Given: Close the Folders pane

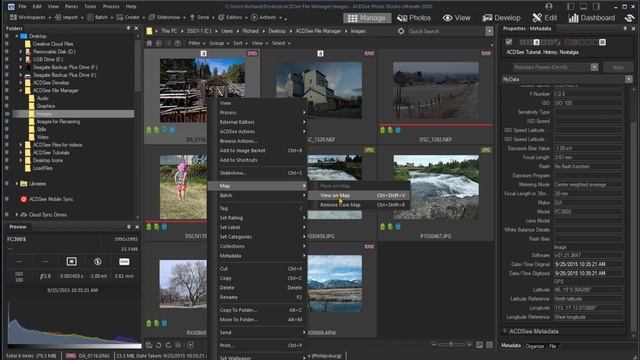Looking at the screenshot, I should [136, 28].
